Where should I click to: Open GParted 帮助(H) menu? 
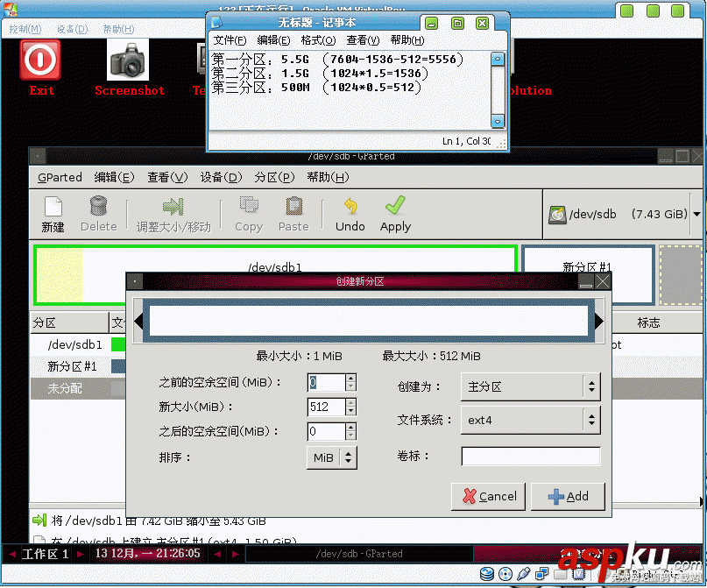pos(328,177)
